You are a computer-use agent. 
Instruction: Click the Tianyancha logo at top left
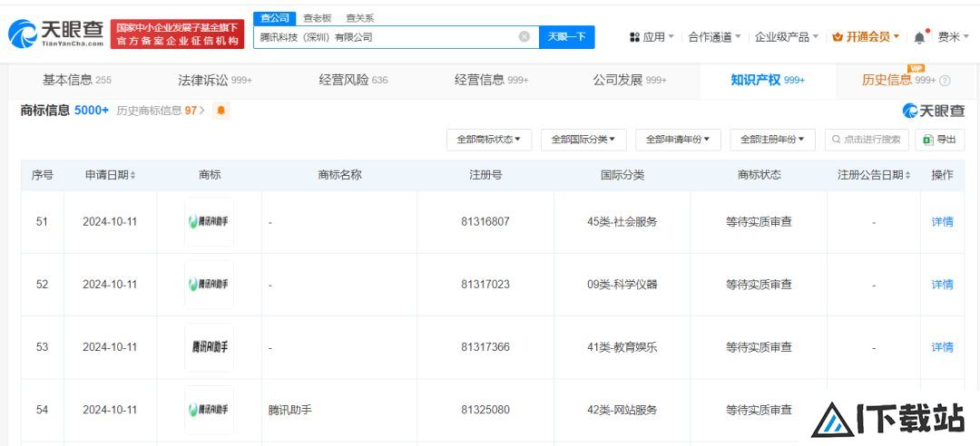tap(56, 34)
